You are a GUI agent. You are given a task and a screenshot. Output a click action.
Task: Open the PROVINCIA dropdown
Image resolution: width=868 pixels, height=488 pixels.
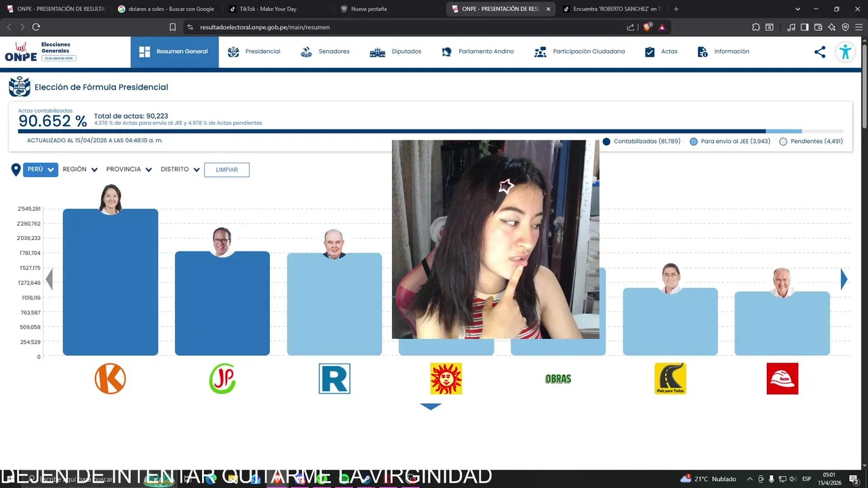click(129, 169)
